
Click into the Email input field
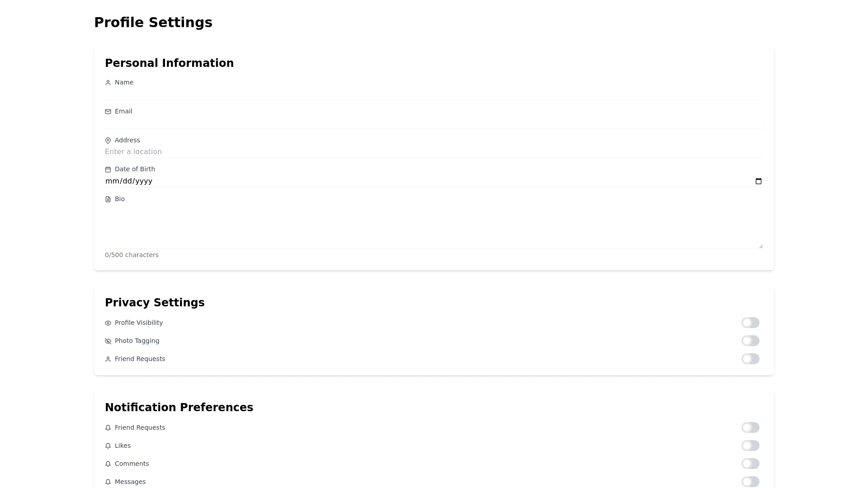[x=434, y=122]
